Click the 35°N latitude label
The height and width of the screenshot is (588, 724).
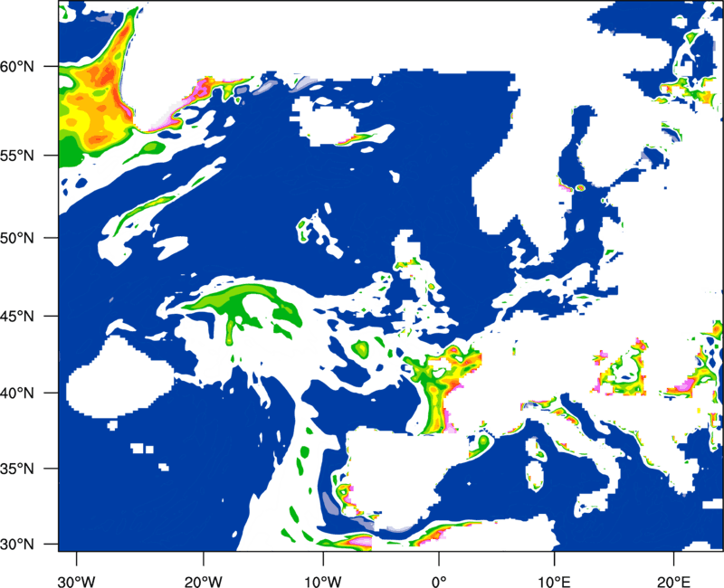[x=16, y=469]
